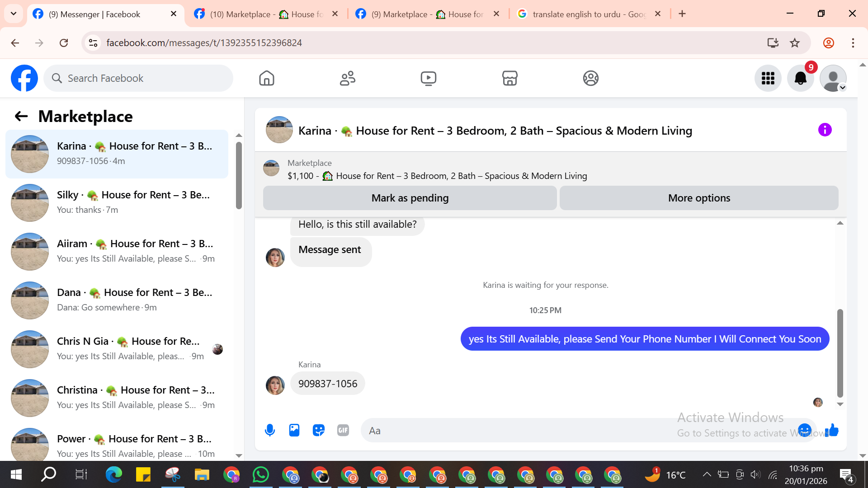Click Karina's avatar beside the phone number message
The image size is (868, 488).
point(275,385)
